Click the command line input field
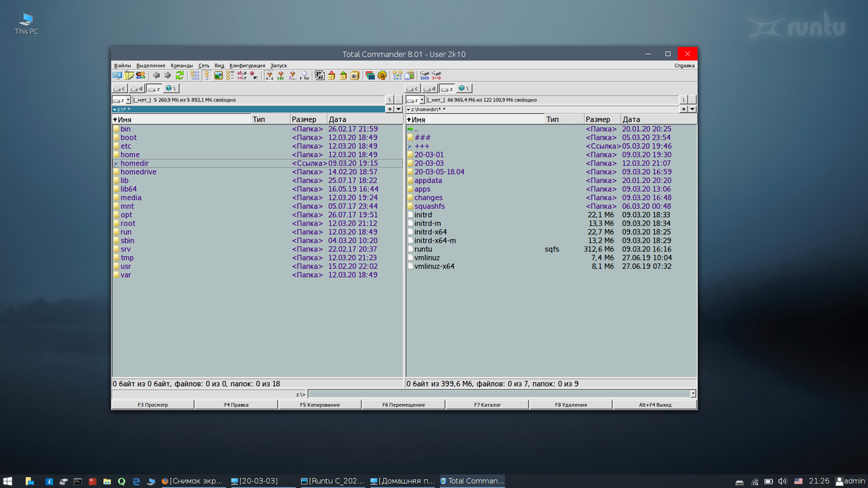Viewport: 868px width, 488px height. tap(498, 394)
